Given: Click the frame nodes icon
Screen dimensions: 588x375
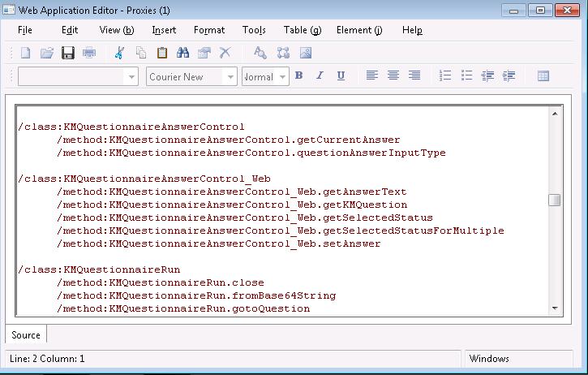Looking at the screenshot, I should pos(283,53).
